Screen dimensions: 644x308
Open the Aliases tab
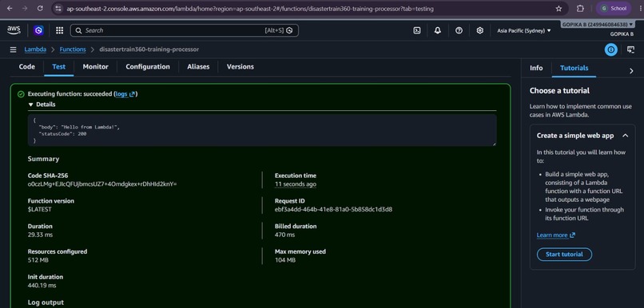coord(198,67)
